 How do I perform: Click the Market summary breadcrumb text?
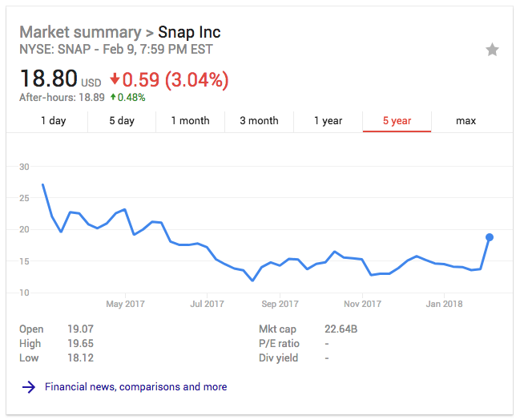click(80, 33)
